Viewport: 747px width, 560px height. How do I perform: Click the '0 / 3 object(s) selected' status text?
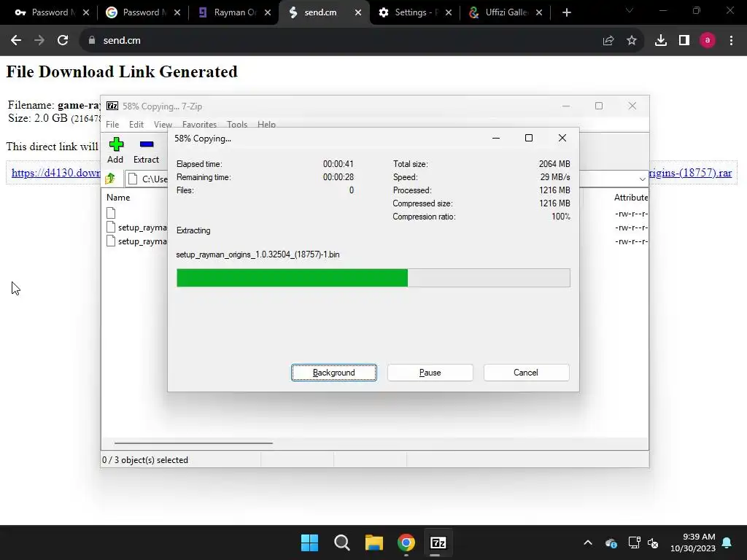coord(145,460)
